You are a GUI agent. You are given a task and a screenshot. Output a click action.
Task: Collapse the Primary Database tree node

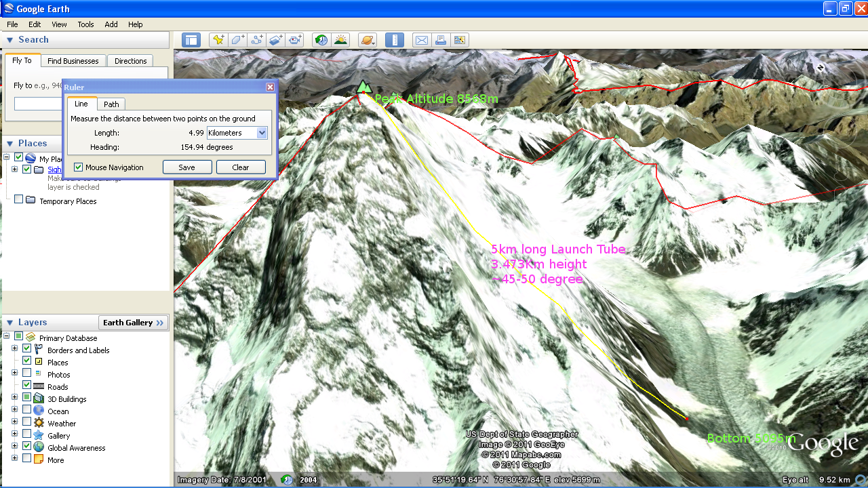coord(7,337)
